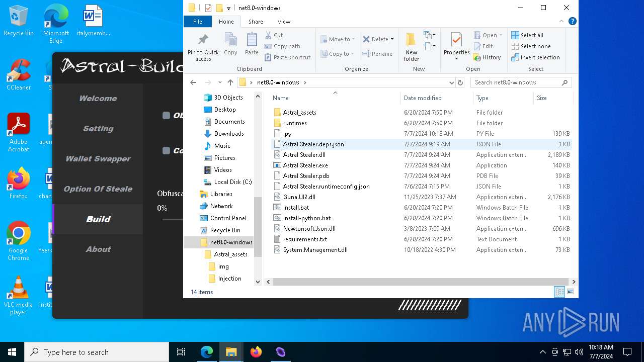The width and height of the screenshot is (644, 362).
Task: Click Invert selection in ribbon
Action: [x=535, y=57]
